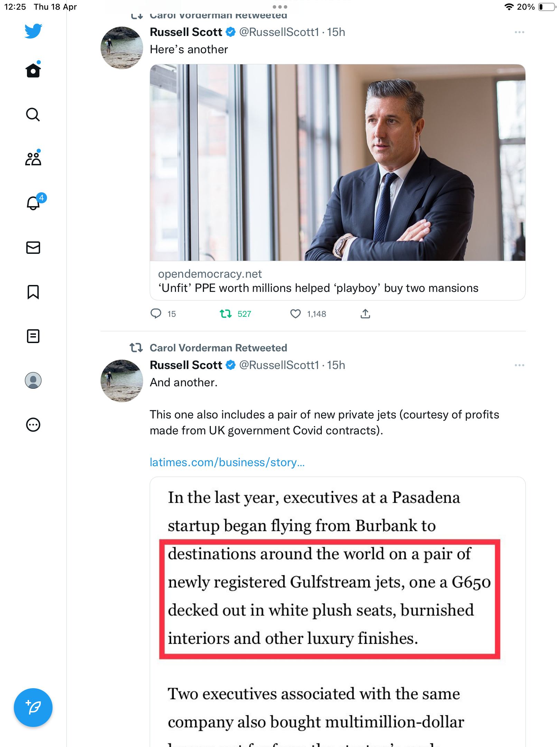
Task: Open Messages envelope icon
Action: click(33, 248)
